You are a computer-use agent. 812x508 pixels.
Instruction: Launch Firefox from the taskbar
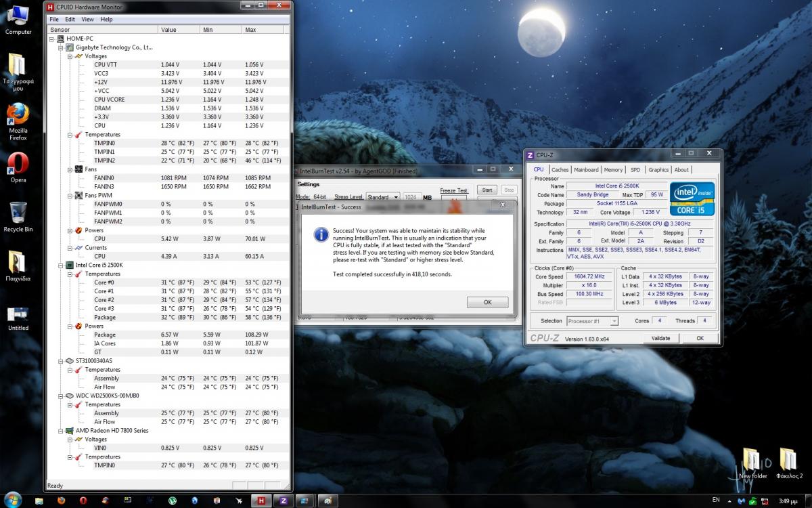(x=62, y=501)
